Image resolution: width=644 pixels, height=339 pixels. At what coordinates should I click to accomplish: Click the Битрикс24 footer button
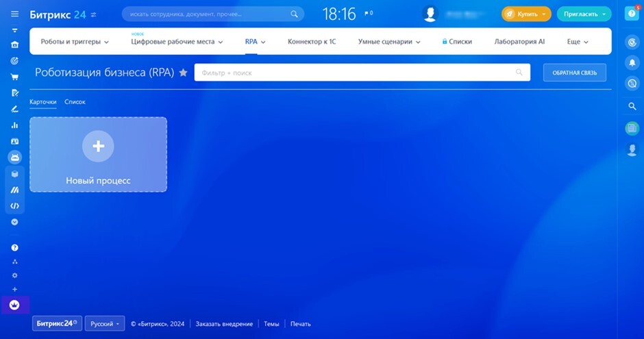[57, 323]
